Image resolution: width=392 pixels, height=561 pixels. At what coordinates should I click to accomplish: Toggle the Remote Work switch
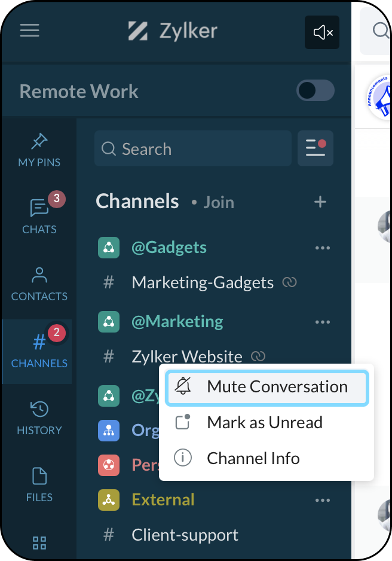coord(315,90)
